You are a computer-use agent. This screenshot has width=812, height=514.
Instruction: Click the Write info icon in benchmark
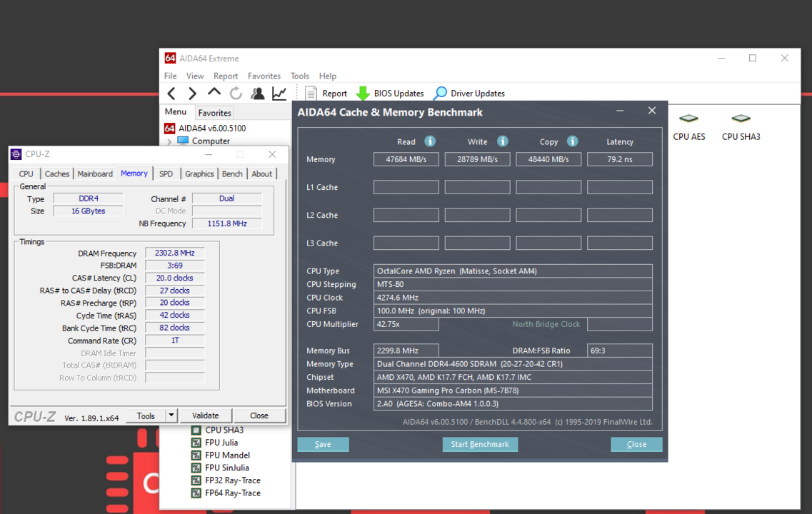click(x=502, y=141)
